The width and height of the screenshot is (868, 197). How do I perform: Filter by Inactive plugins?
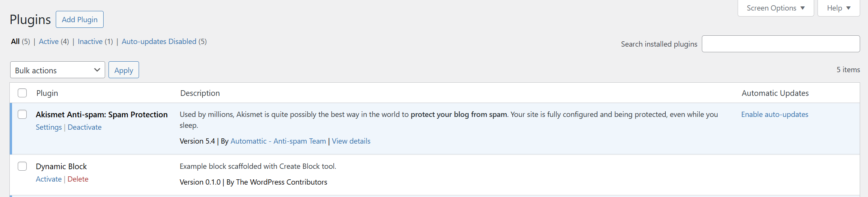[90, 41]
